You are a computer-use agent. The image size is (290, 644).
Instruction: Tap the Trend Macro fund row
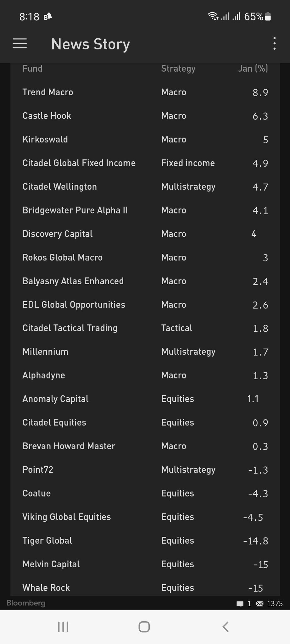coord(145,92)
